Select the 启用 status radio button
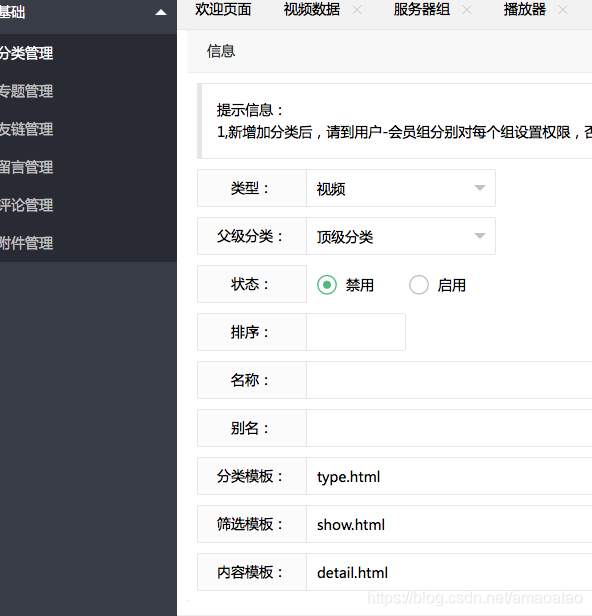This screenshot has width=592, height=616. pyautogui.click(x=419, y=285)
